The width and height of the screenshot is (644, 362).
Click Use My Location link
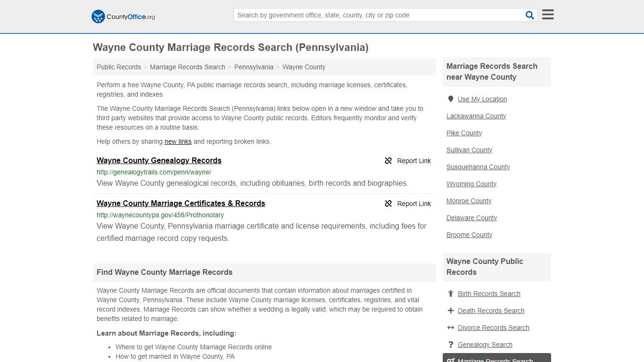tap(482, 99)
